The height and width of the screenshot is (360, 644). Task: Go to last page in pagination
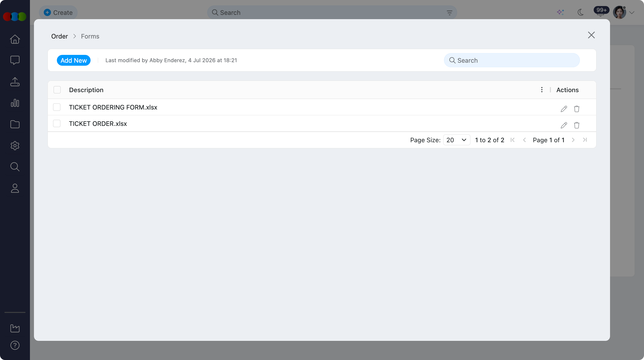coord(585,140)
